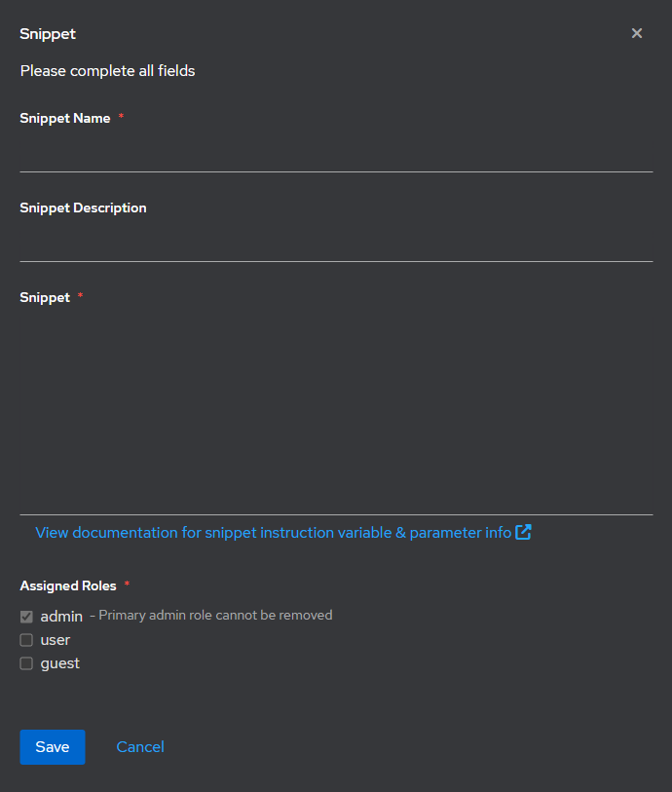Select the guest role label text
Viewport: 672px width, 792px height.
tap(60, 663)
